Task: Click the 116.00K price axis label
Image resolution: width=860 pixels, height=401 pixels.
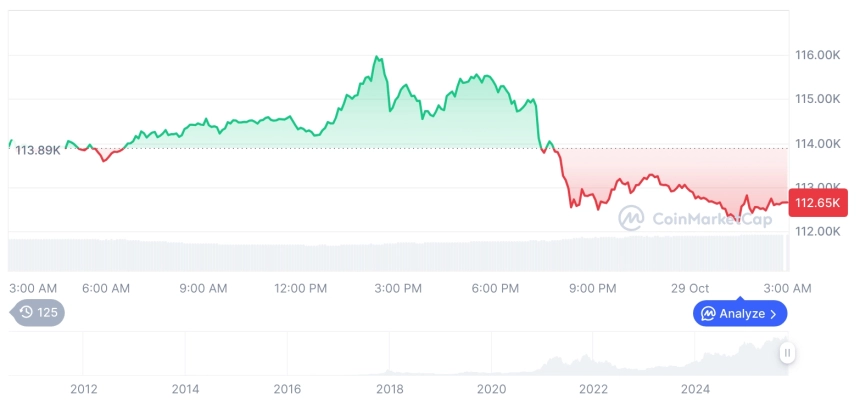Action: tap(816, 55)
